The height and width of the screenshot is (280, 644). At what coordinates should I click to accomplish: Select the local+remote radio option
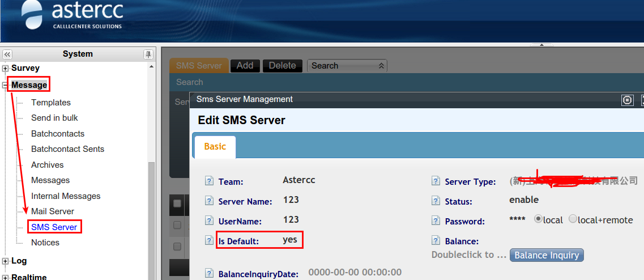click(573, 219)
